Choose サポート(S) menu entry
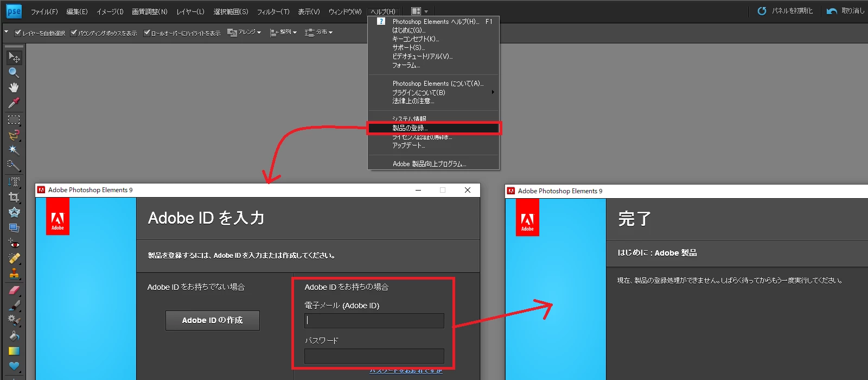The image size is (868, 380). pyautogui.click(x=433, y=48)
